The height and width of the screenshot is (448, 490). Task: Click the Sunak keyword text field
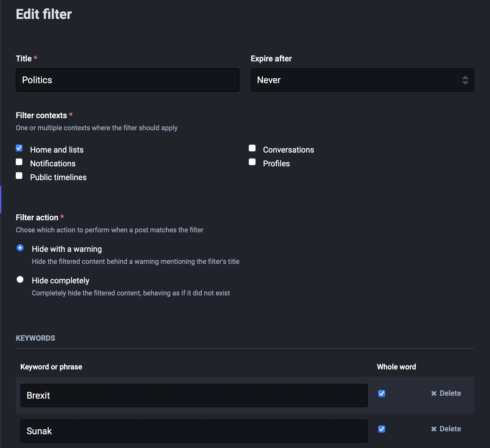click(x=194, y=431)
